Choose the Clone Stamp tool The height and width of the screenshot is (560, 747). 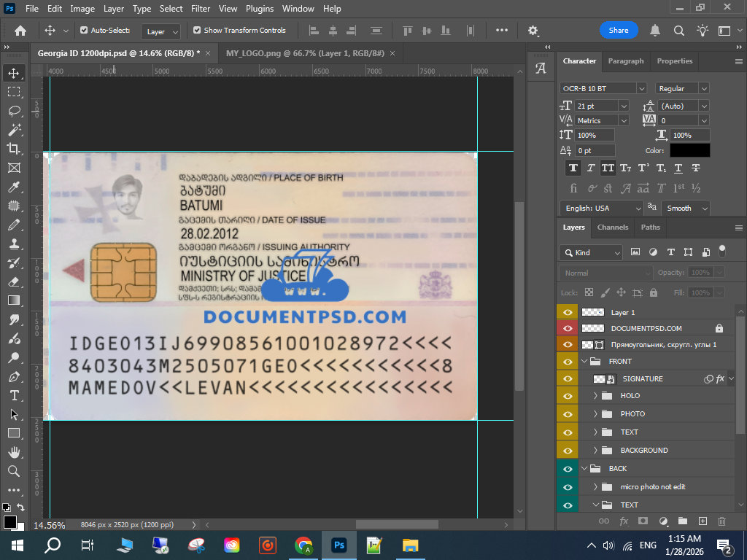pyautogui.click(x=14, y=244)
